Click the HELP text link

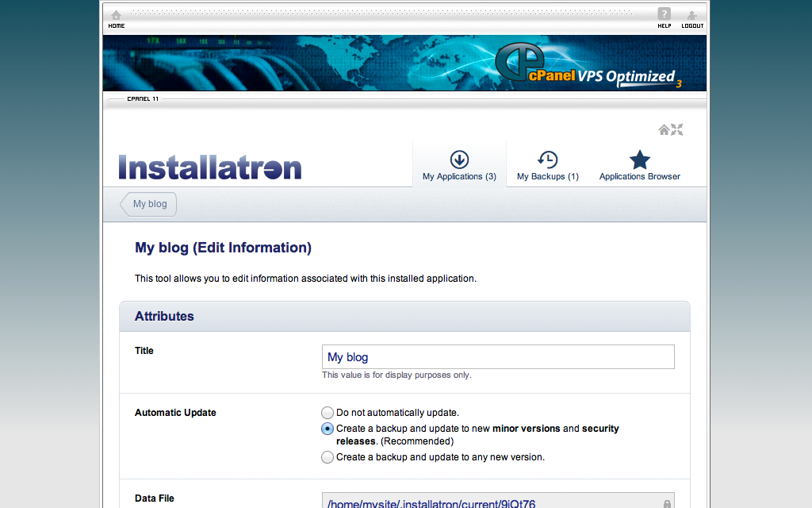point(665,26)
